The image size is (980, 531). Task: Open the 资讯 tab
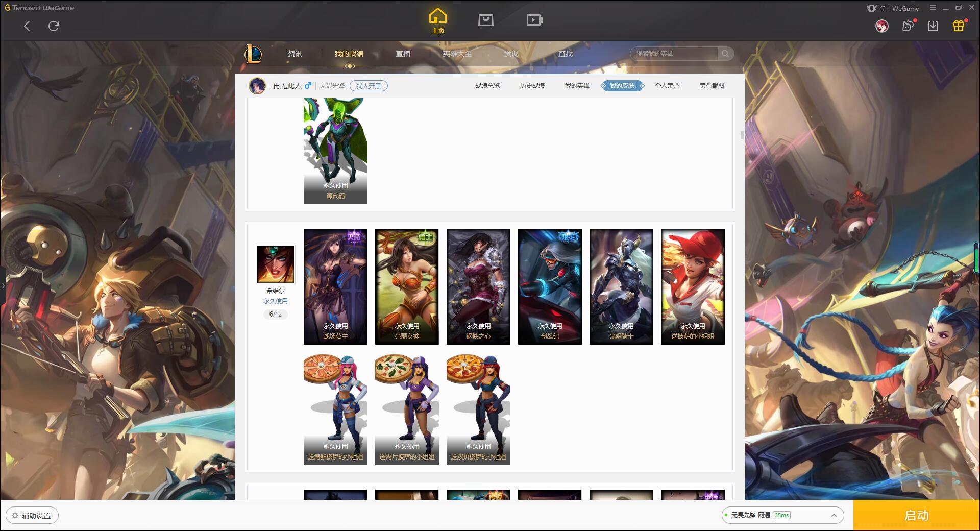click(295, 54)
